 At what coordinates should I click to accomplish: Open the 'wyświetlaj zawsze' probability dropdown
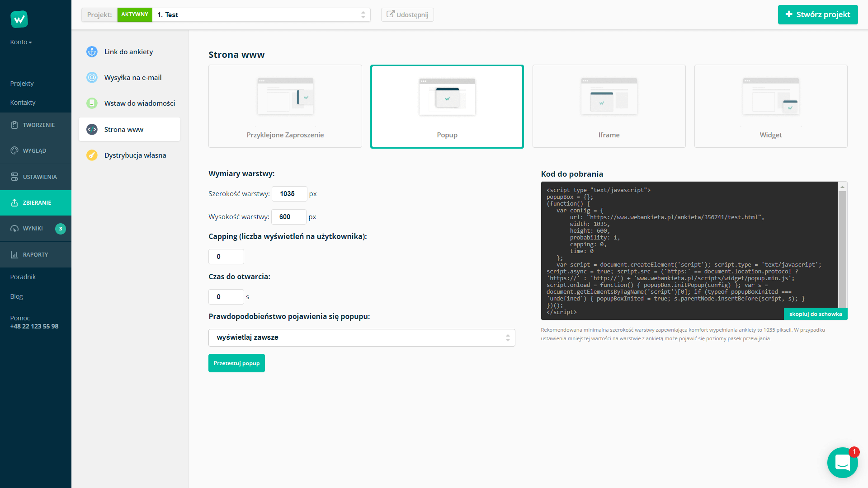[362, 338]
